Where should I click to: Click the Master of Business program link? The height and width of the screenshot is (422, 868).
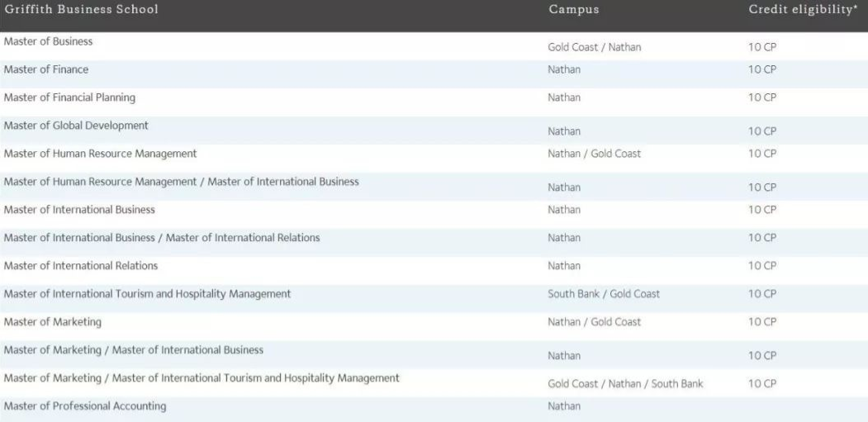(x=48, y=41)
